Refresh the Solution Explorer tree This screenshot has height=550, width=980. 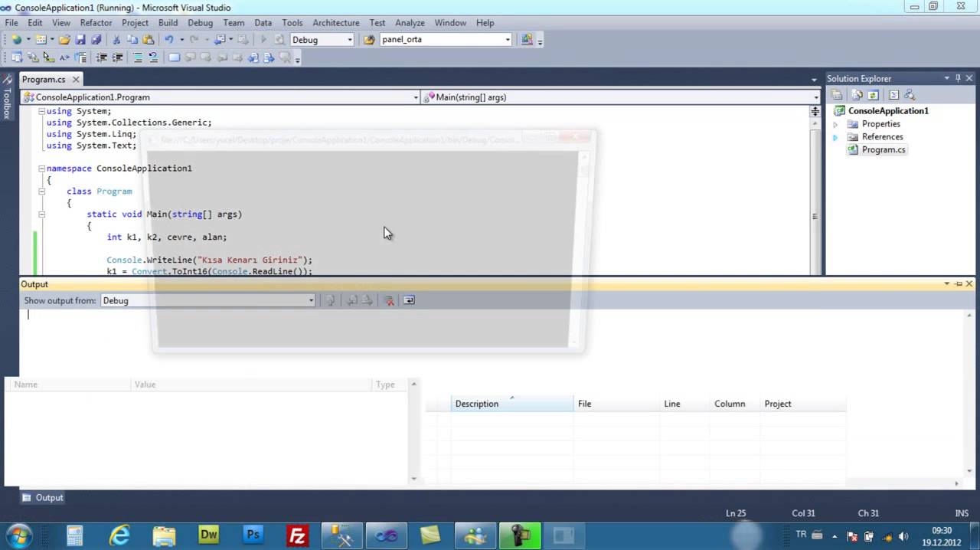click(x=873, y=95)
